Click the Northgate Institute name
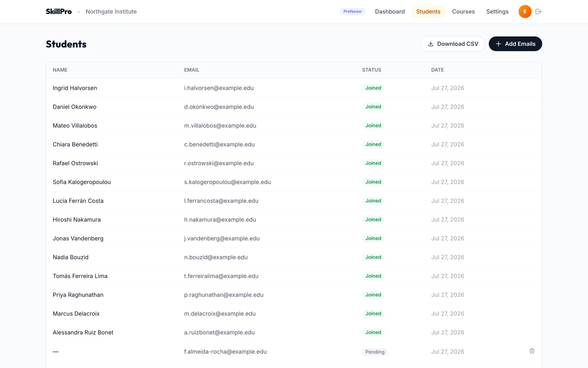Screen dimensions: 588x368 [x=111, y=11]
